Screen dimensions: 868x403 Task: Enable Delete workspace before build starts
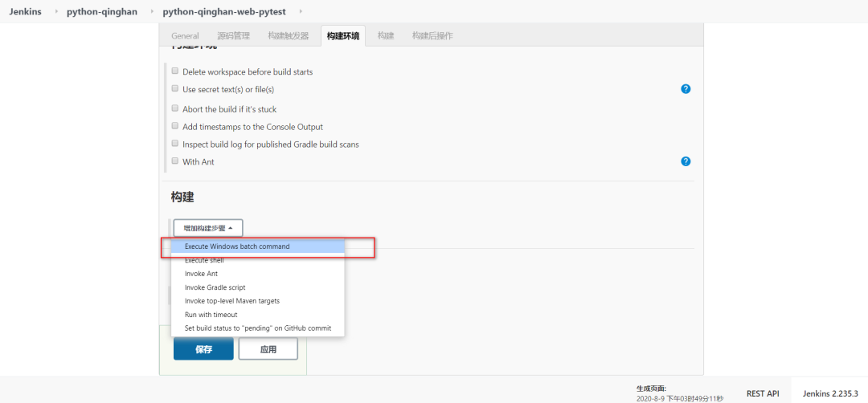pyautogui.click(x=175, y=71)
